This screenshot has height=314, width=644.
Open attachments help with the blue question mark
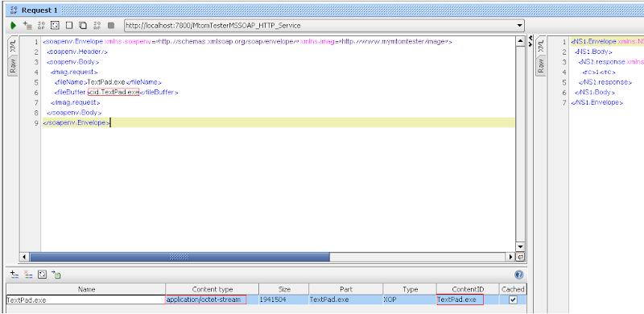point(518,275)
